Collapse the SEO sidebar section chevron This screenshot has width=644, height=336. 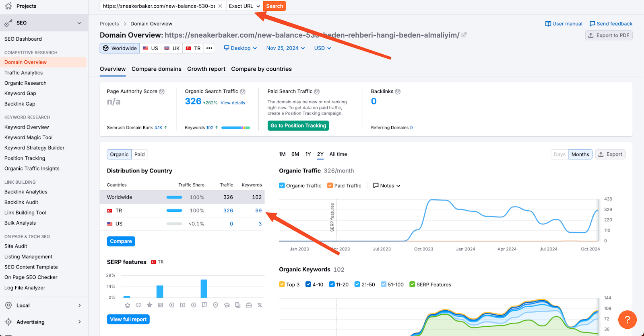[79, 23]
